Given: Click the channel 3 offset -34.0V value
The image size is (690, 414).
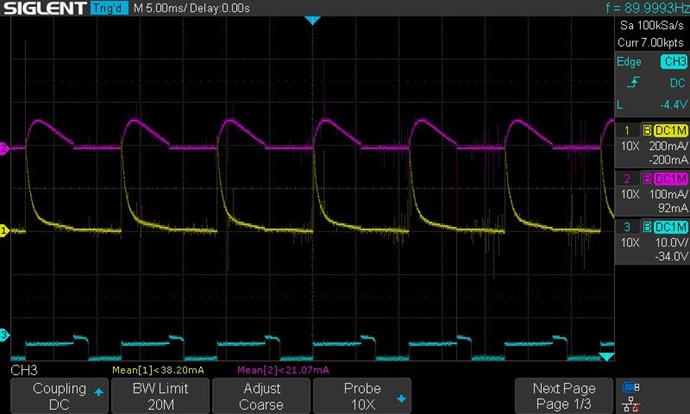Looking at the screenshot, I should 671,256.
